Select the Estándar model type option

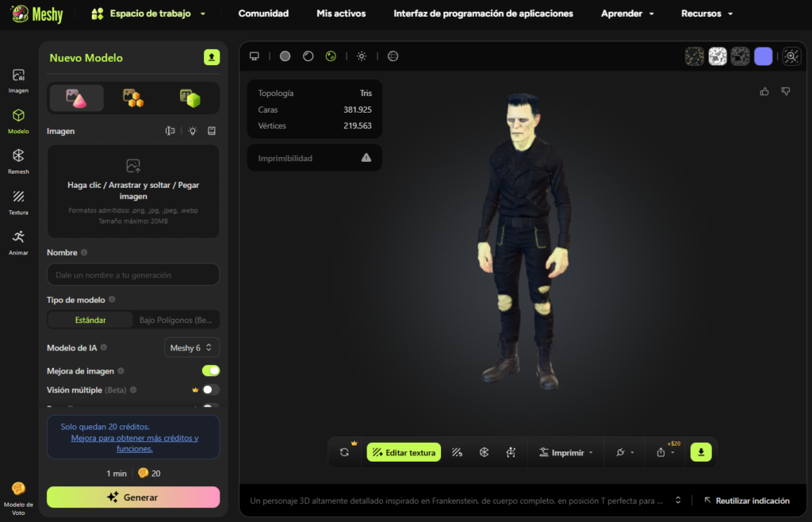90,320
